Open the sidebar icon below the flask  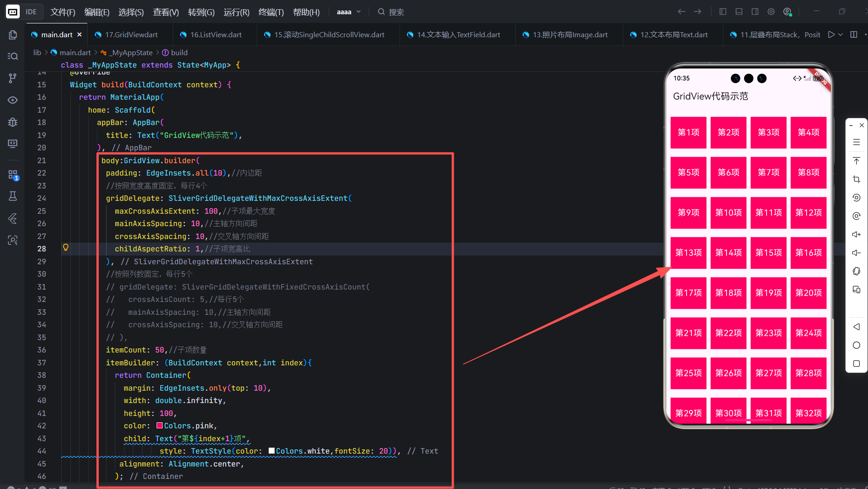point(13,218)
